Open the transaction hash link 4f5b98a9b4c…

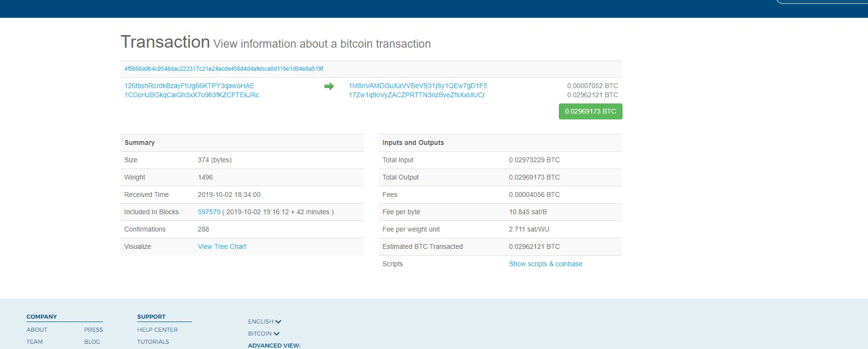[223, 69]
